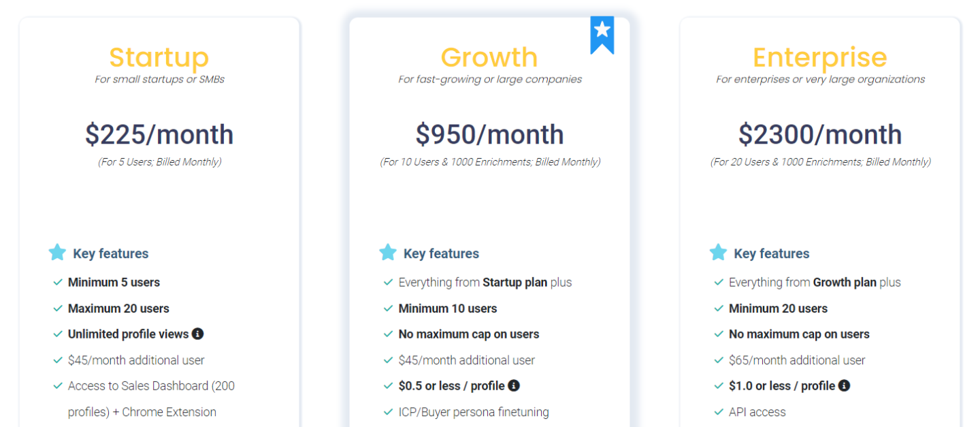Click the Access to Sales Dashboard link

151,385
